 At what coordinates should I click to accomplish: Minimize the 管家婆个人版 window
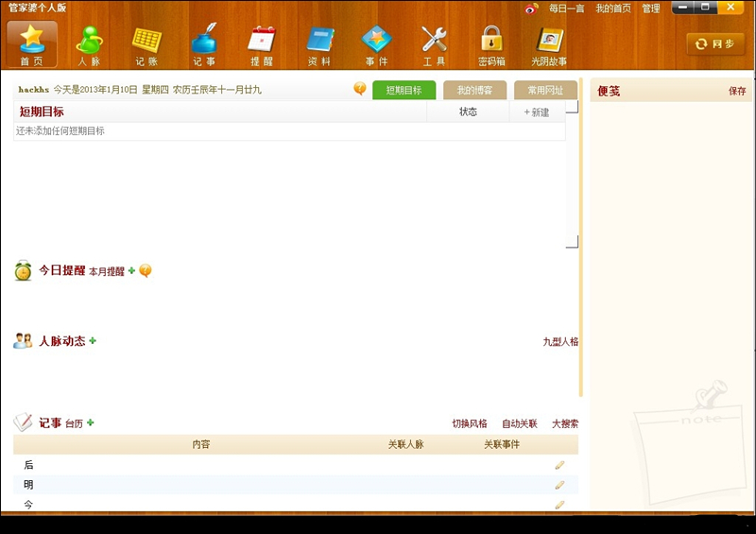tap(682, 8)
